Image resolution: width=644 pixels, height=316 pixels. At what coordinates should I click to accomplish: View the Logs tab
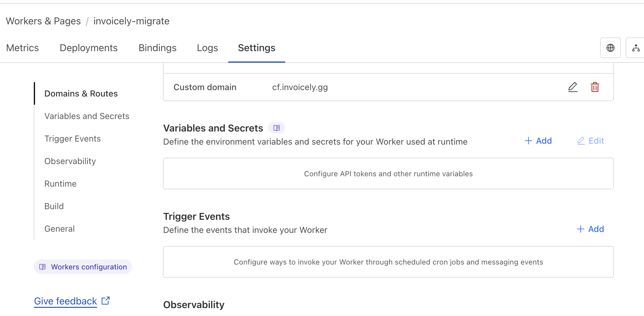207,48
